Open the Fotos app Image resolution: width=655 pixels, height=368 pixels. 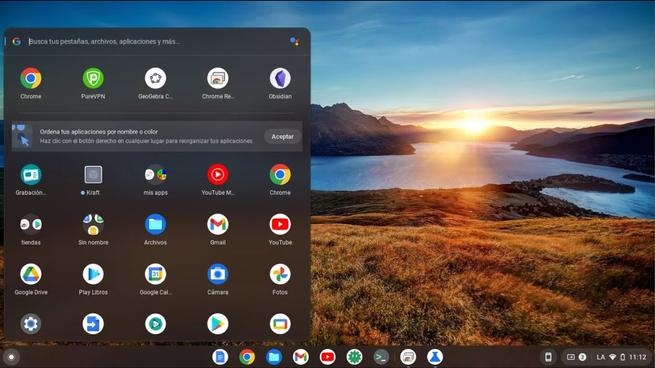click(x=280, y=274)
